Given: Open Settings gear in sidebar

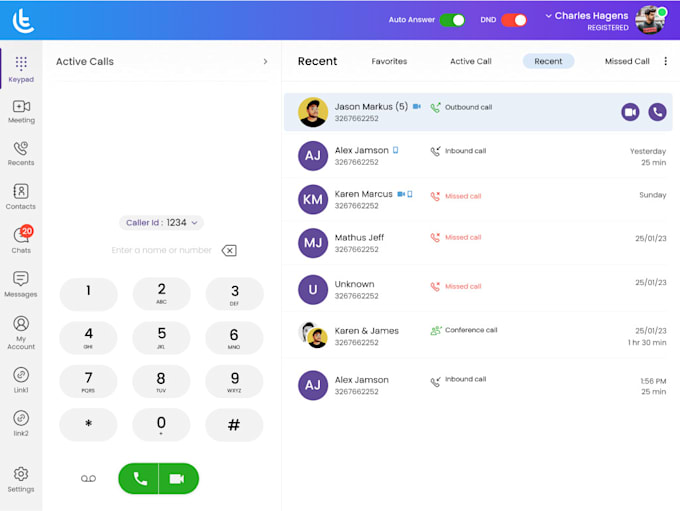Looking at the screenshot, I should 21,479.
